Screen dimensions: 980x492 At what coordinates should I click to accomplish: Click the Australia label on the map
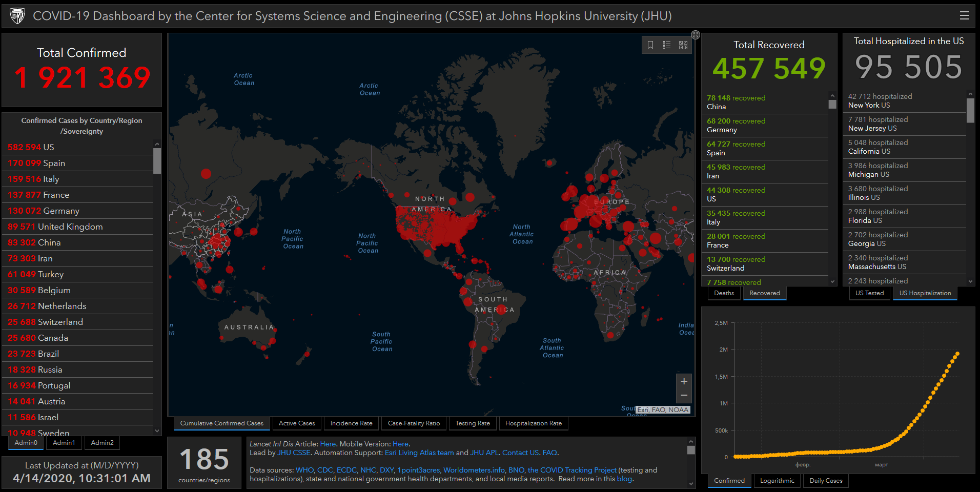pyautogui.click(x=249, y=327)
